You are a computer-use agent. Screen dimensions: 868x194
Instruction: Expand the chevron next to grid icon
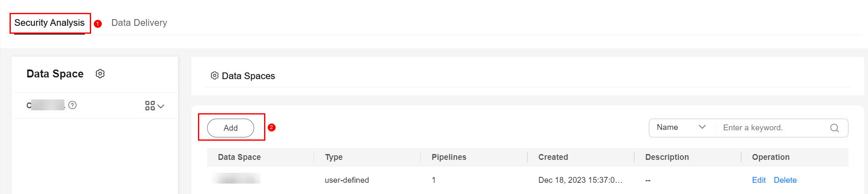click(161, 106)
